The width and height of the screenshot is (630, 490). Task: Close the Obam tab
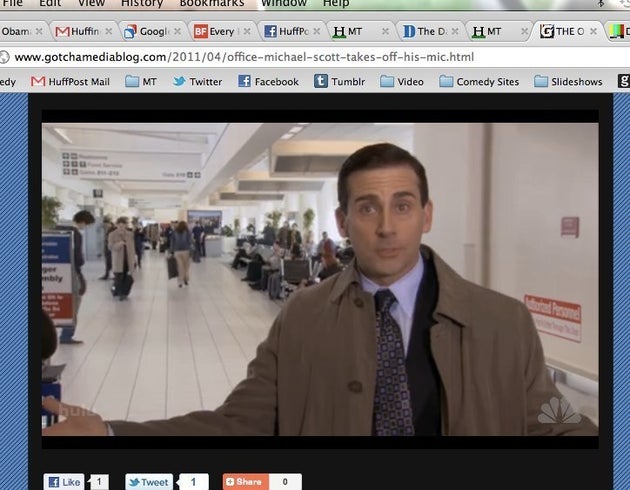39,31
